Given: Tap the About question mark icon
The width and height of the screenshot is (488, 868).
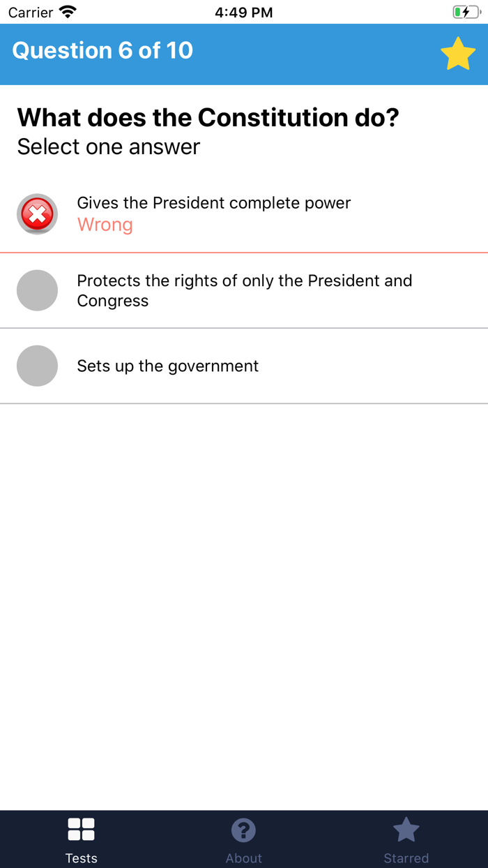Looking at the screenshot, I should click(x=243, y=829).
